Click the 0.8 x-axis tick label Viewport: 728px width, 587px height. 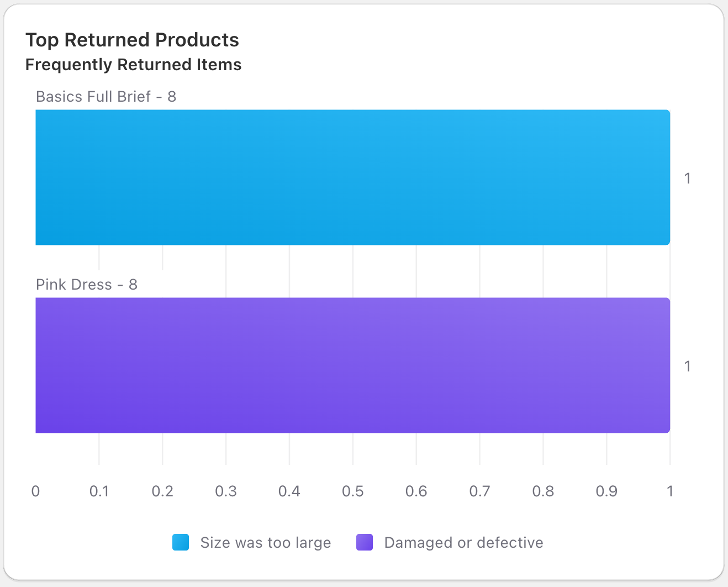pyautogui.click(x=543, y=491)
